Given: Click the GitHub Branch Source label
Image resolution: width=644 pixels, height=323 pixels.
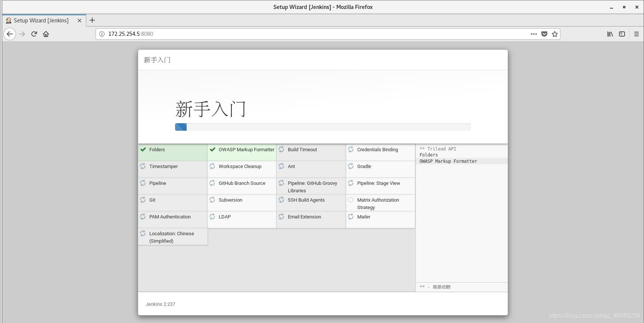Looking at the screenshot, I should (x=242, y=183).
